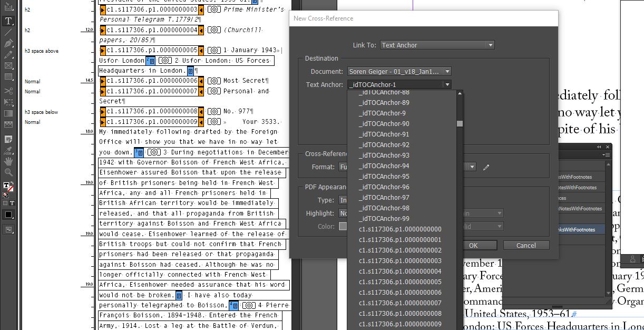Toggle Formatting Affects Container button
This screenshot has width=644, height=330.
coord(6,203)
